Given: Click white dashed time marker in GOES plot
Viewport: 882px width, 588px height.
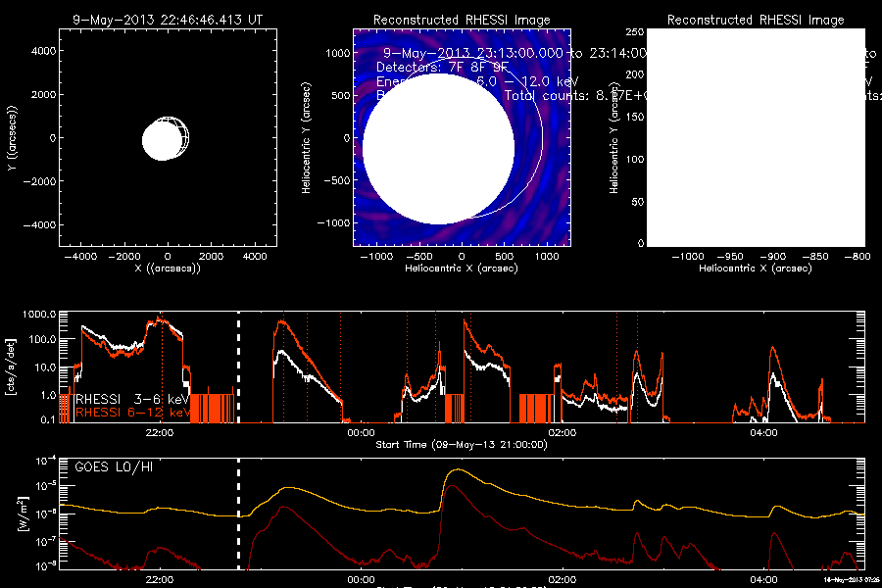Looking at the screenshot, I should pos(238,514).
